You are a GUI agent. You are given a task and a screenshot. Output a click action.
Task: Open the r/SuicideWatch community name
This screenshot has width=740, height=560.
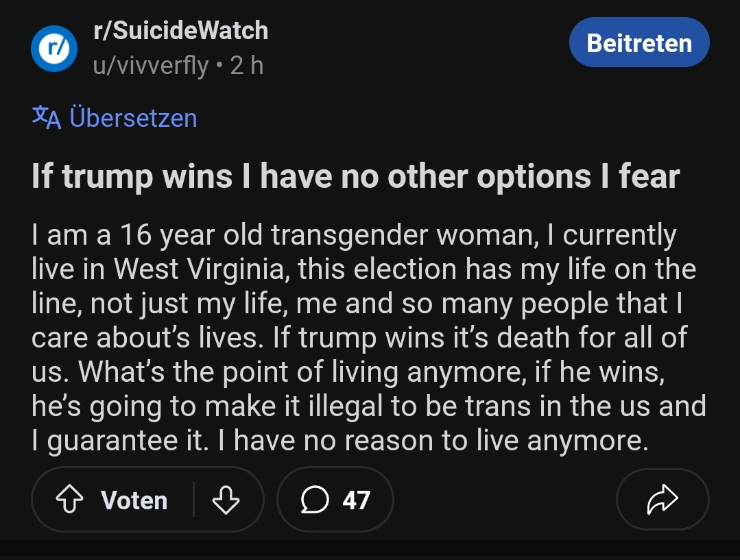pos(180,30)
